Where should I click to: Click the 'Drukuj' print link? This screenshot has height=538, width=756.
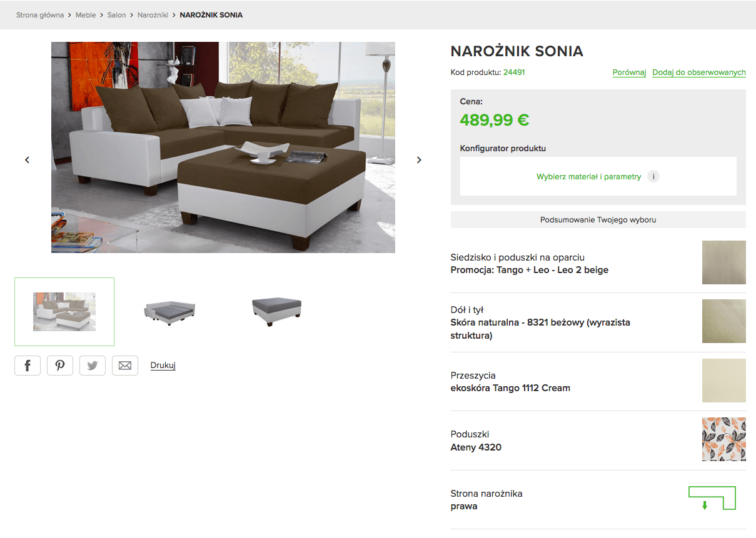point(163,366)
